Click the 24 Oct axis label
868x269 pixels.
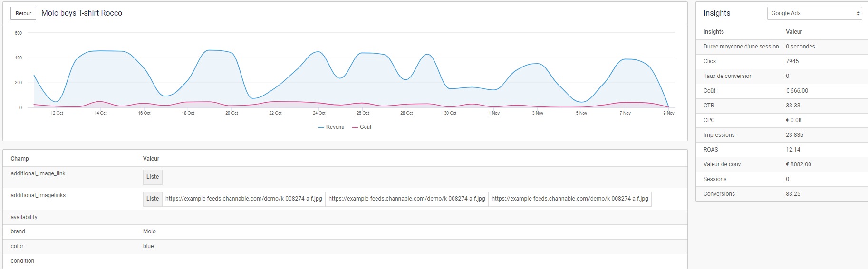click(319, 113)
